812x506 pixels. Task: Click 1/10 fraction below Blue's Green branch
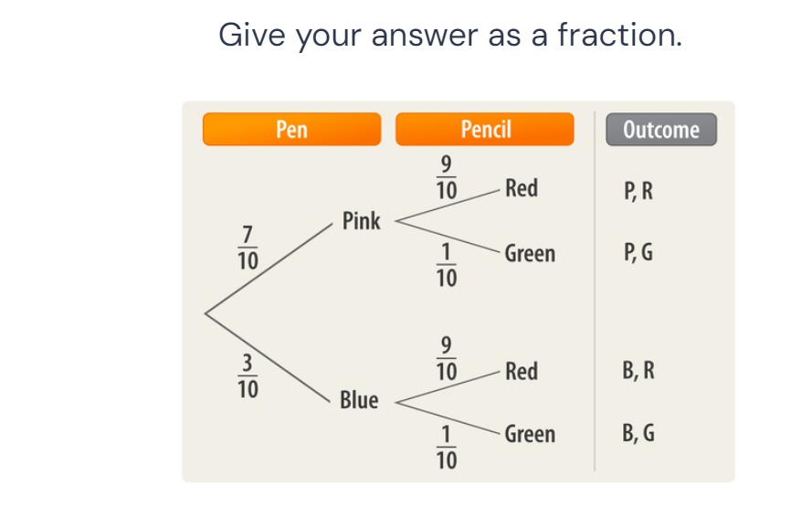[x=447, y=448]
